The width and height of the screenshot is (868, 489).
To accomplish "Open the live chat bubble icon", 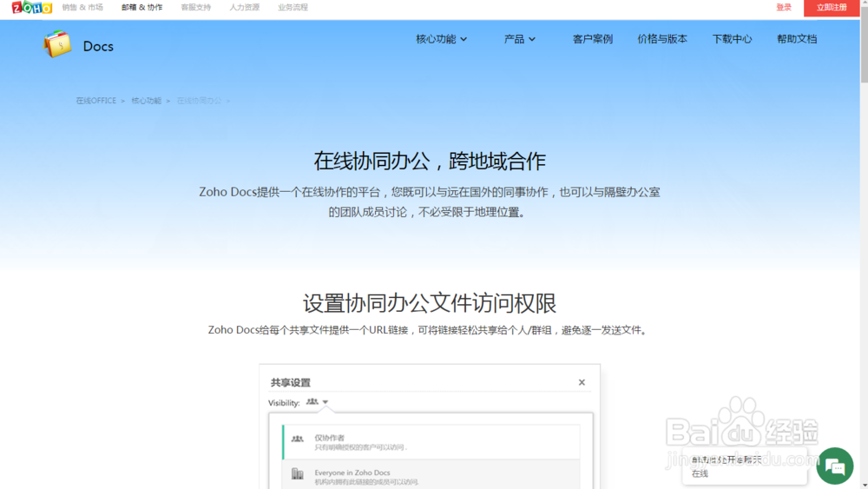I will 835,466.
